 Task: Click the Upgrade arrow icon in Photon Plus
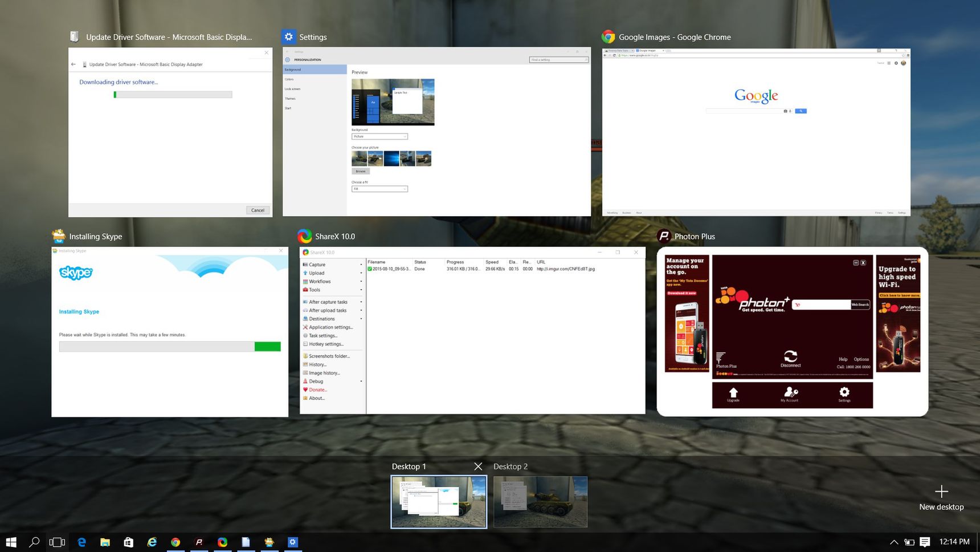tap(733, 393)
